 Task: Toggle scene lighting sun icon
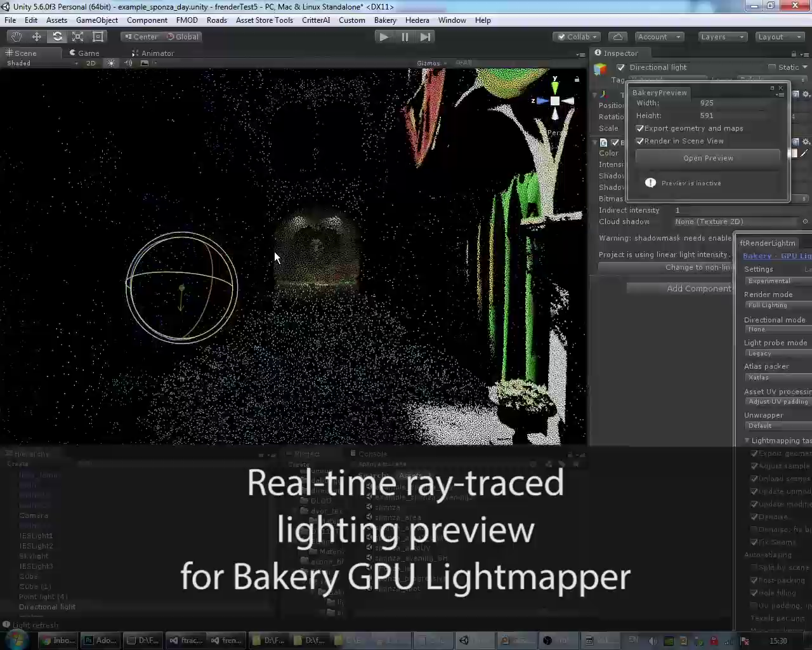coord(112,63)
